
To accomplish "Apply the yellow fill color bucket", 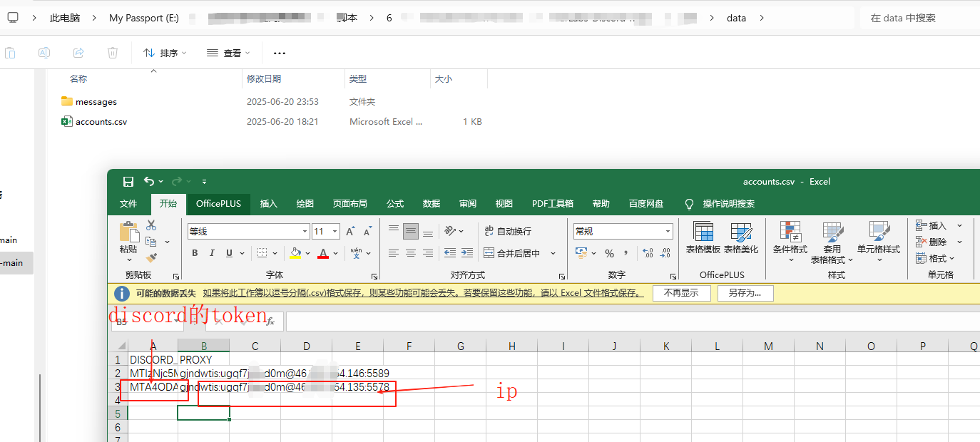I will click(x=295, y=253).
